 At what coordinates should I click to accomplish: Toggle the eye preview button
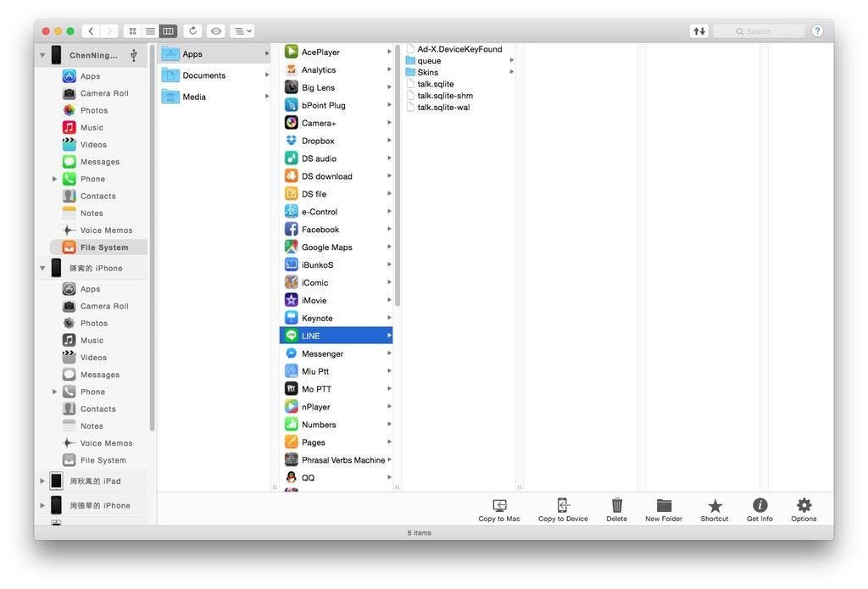(217, 31)
